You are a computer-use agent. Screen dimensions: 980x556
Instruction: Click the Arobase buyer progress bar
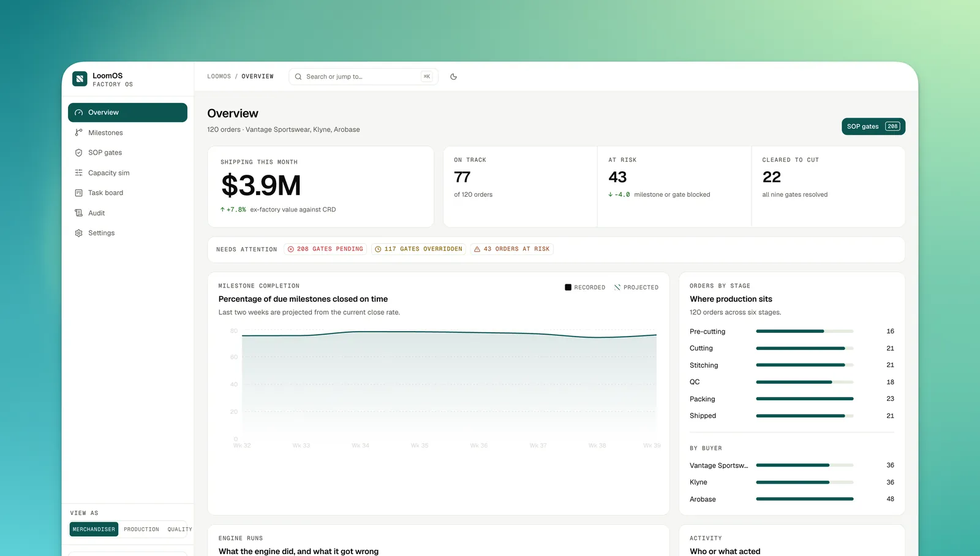click(805, 499)
